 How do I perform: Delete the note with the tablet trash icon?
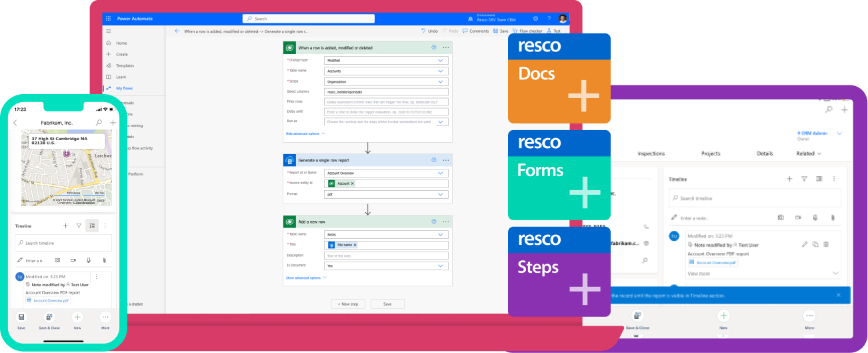826,245
